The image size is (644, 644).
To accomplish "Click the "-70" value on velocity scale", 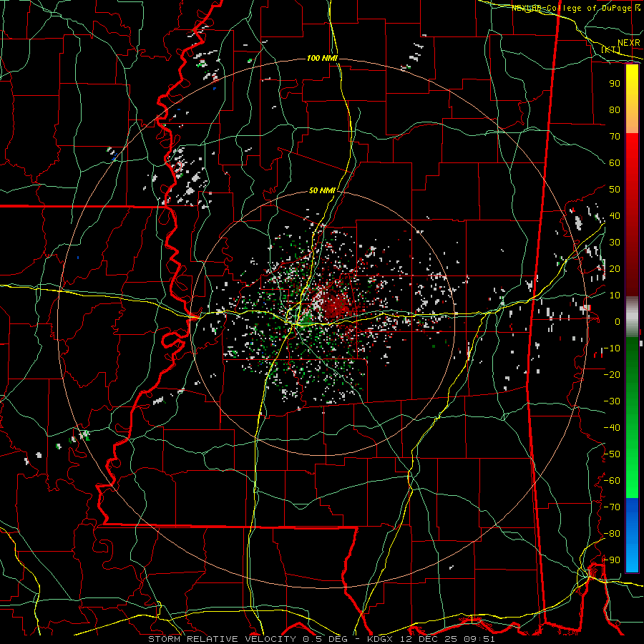I will 612,507.
